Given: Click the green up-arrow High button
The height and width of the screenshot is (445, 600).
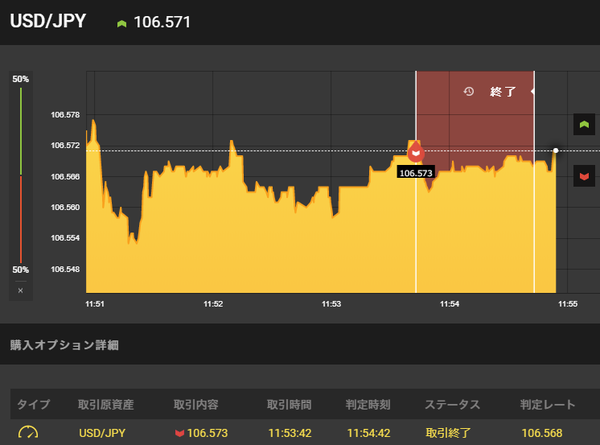Looking at the screenshot, I should pos(584,124).
